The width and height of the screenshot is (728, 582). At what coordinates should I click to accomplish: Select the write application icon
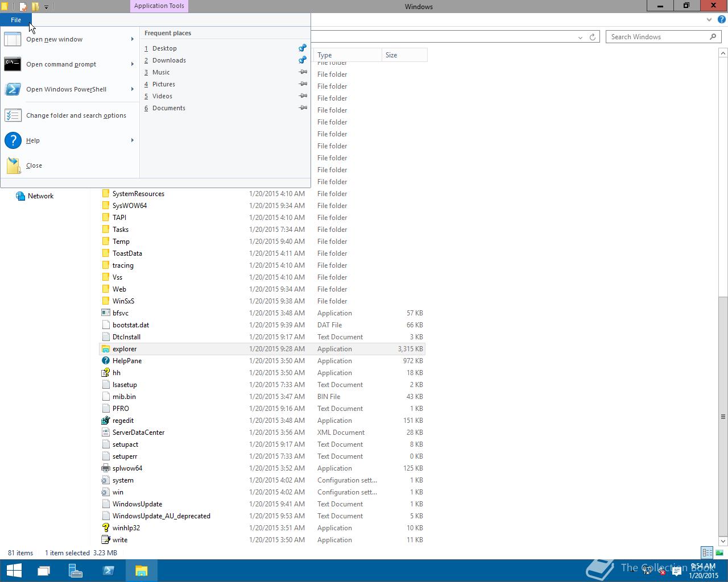pos(105,540)
